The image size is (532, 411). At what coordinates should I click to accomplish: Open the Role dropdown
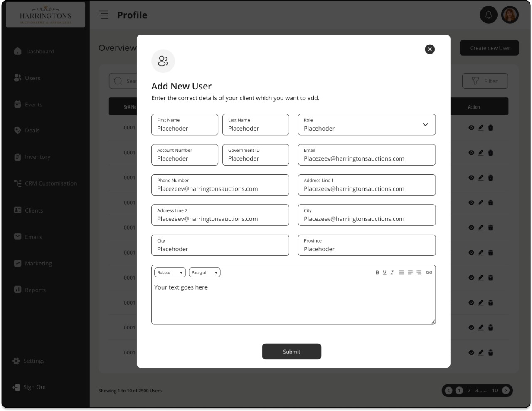[367, 125]
